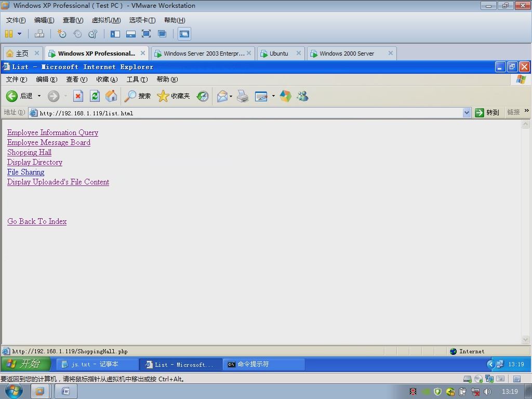Click the 转到 Go button
This screenshot has width=532, height=399.
(487, 113)
